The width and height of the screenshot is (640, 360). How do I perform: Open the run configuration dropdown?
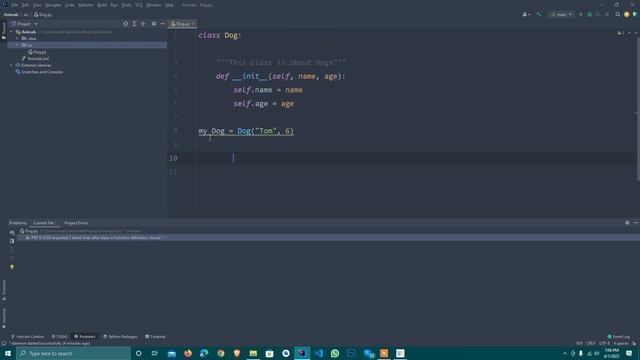pyautogui.click(x=562, y=14)
